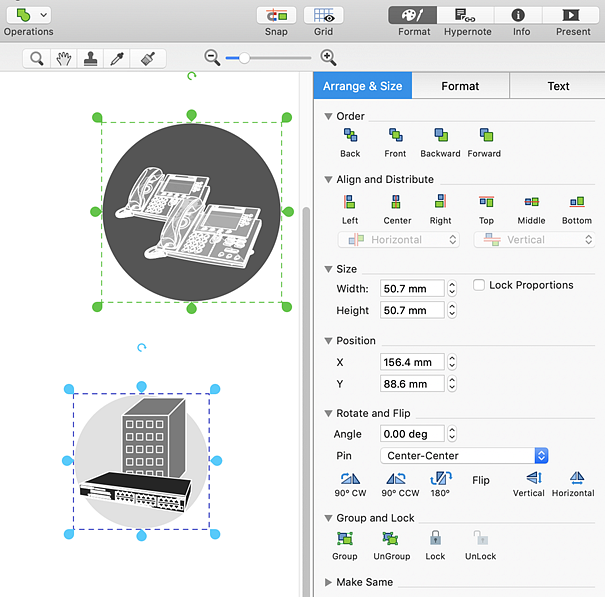Switch to the Format tab

460,86
